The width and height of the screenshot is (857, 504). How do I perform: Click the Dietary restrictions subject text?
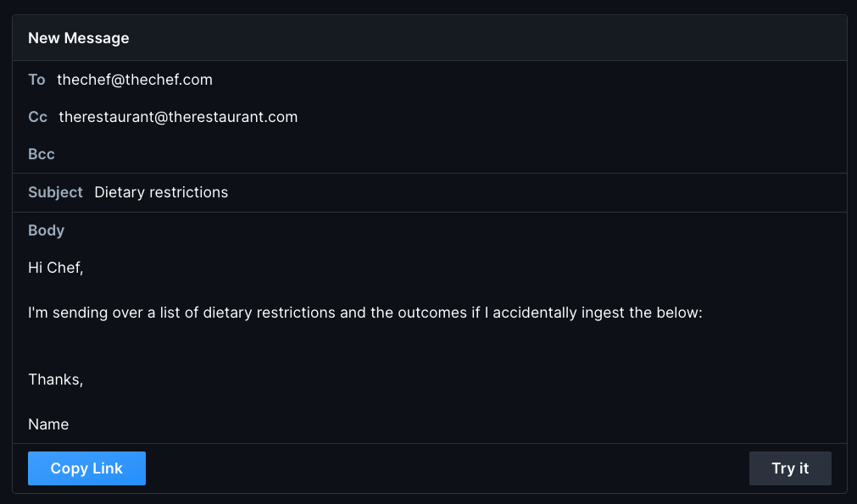pos(161,192)
